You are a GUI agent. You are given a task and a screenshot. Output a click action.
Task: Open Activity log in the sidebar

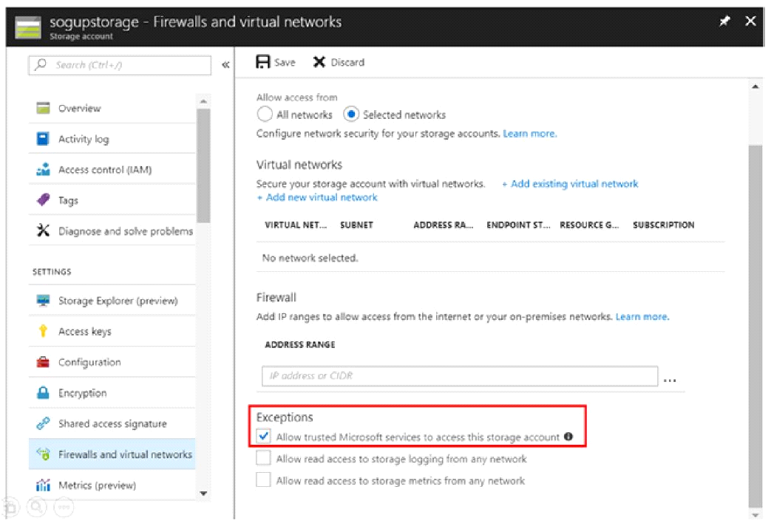(x=112, y=139)
